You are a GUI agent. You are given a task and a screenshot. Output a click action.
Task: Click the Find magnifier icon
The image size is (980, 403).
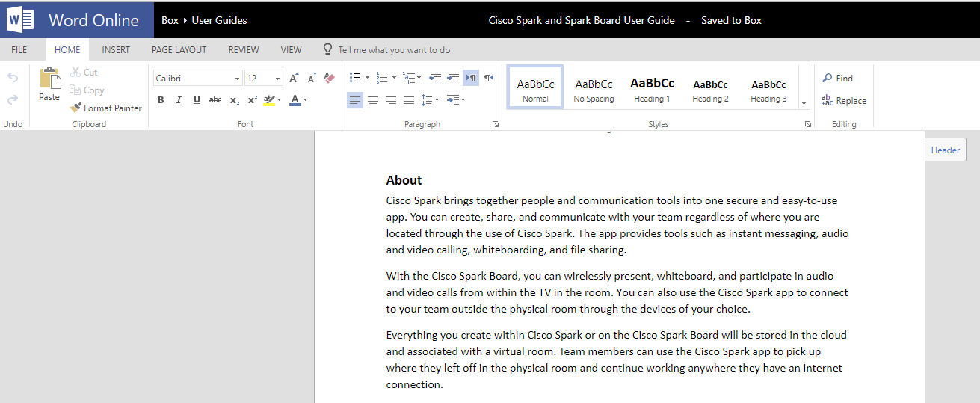828,79
